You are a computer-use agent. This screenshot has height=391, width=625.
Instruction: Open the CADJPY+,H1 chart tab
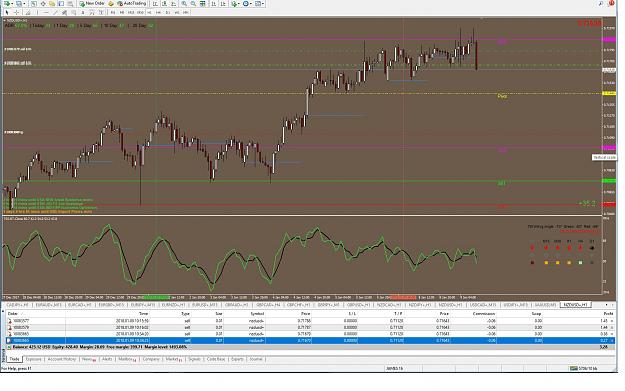point(18,305)
